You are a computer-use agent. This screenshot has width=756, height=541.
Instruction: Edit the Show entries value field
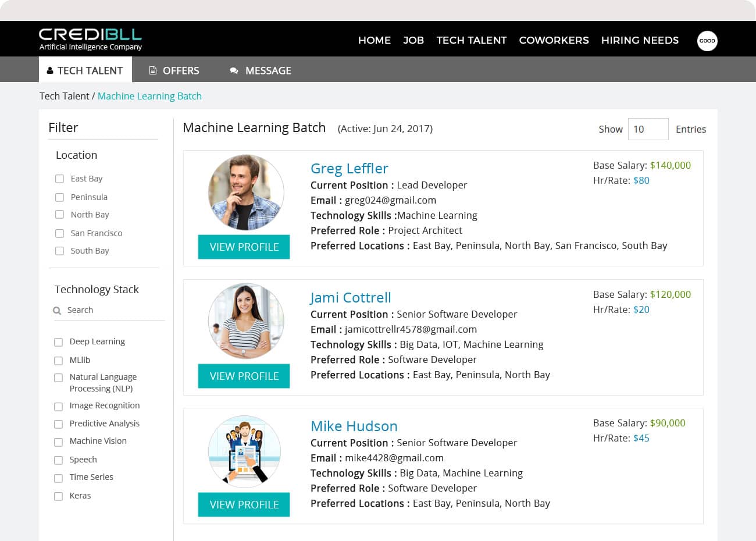tap(648, 129)
